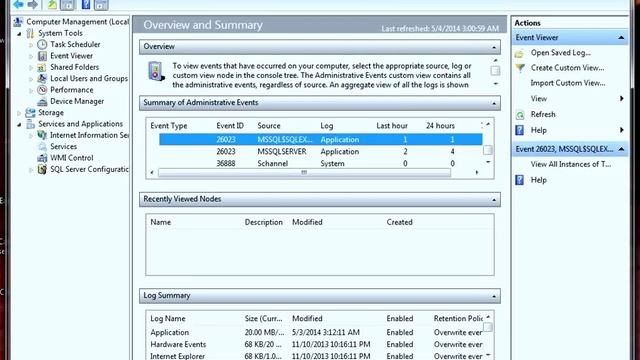Select the highlighted MSSQL$SQLEX event row
640x360 pixels.
tap(320, 140)
